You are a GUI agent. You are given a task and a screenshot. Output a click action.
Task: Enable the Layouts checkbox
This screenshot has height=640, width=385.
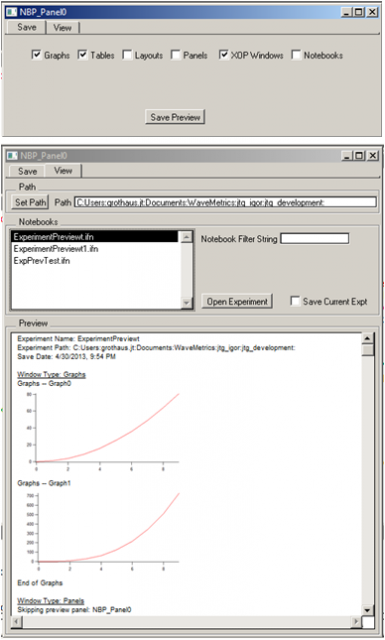coord(127,55)
